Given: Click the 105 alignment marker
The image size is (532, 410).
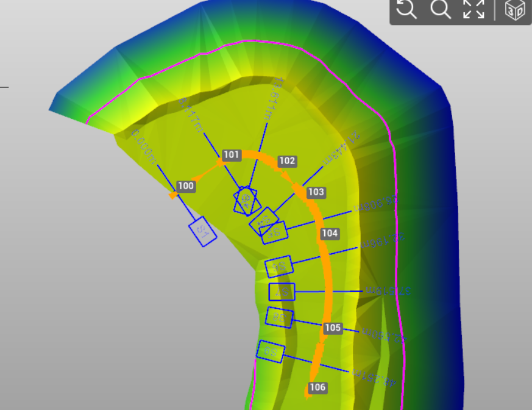Looking at the screenshot, I should 333,328.
